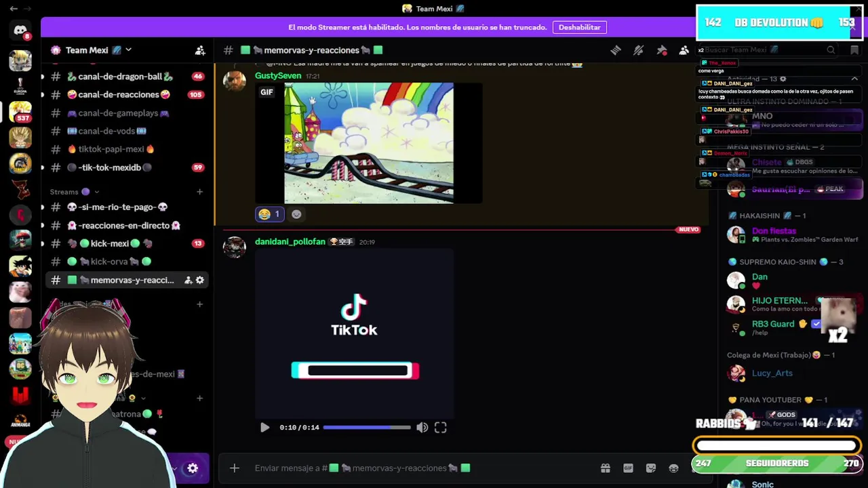Collapse the Actividad section chevron

[x=854, y=79]
